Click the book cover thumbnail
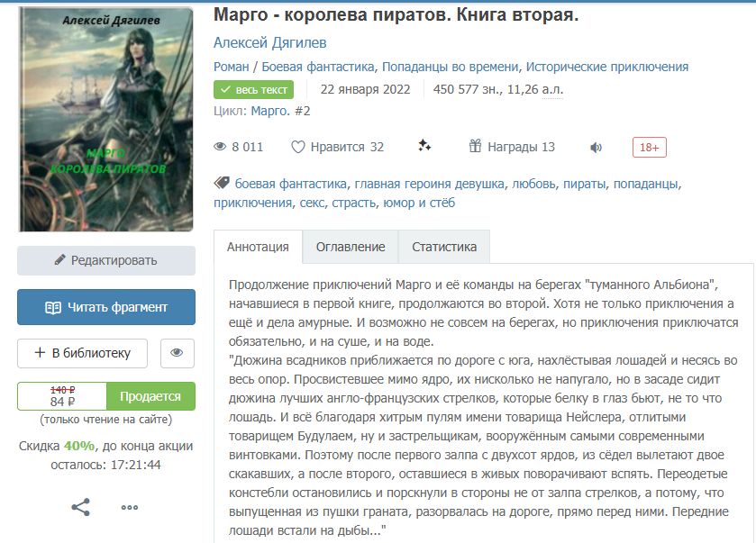Image resolution: width=756 pixels, height=543 pixels. click(x=105, y=119)
